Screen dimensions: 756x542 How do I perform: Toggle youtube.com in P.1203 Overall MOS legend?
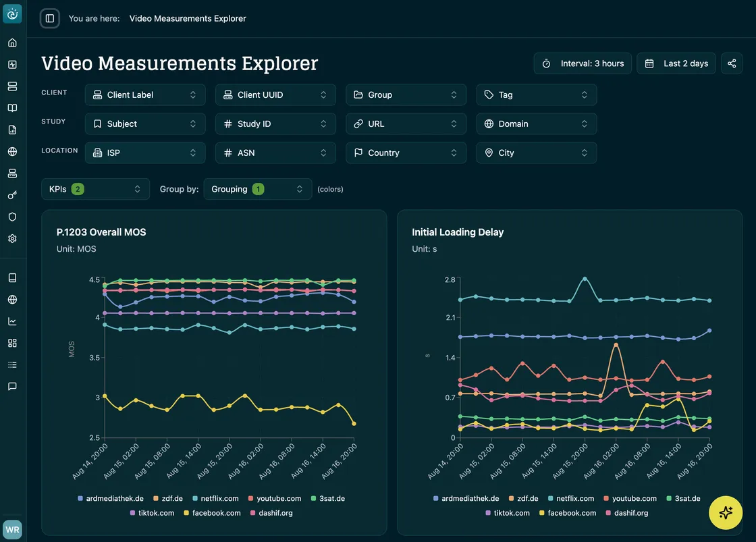pos(274,499)
